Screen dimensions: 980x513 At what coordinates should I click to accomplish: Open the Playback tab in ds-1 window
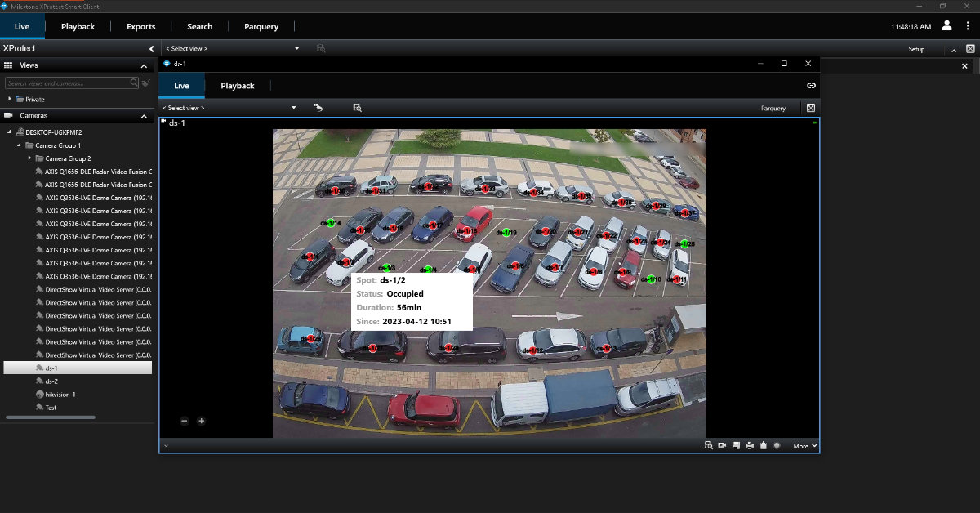point(237,86)
